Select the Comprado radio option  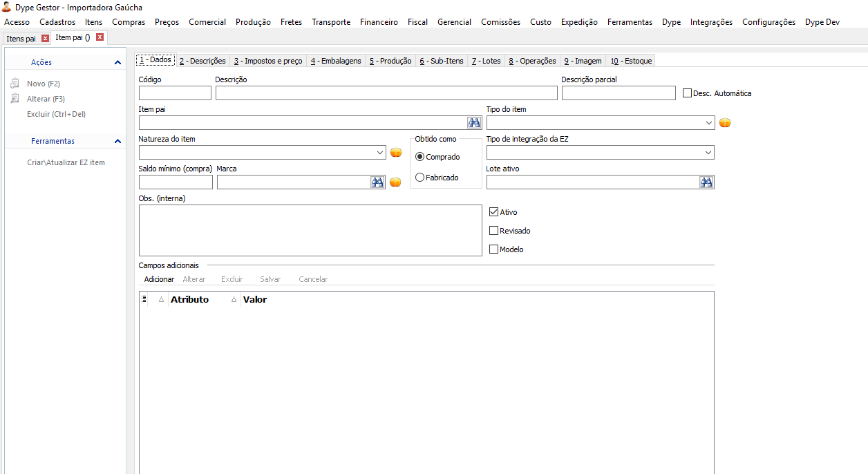pyautogui.click(x=419, y=157)
